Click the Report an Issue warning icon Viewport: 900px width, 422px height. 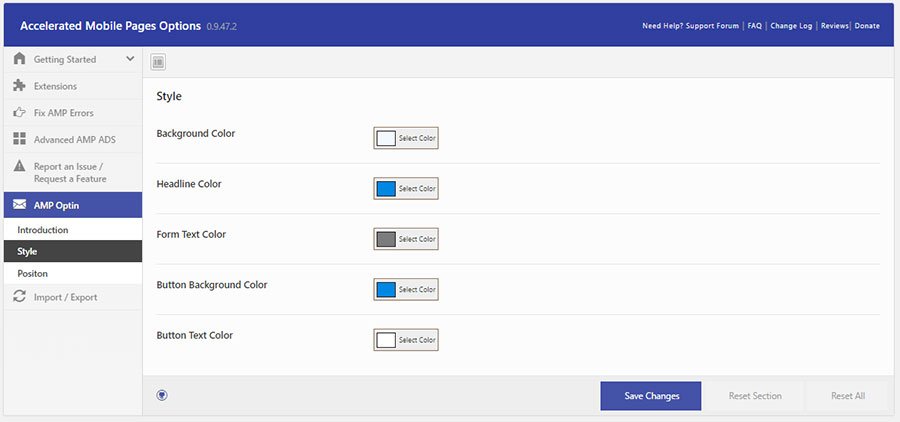20,166
